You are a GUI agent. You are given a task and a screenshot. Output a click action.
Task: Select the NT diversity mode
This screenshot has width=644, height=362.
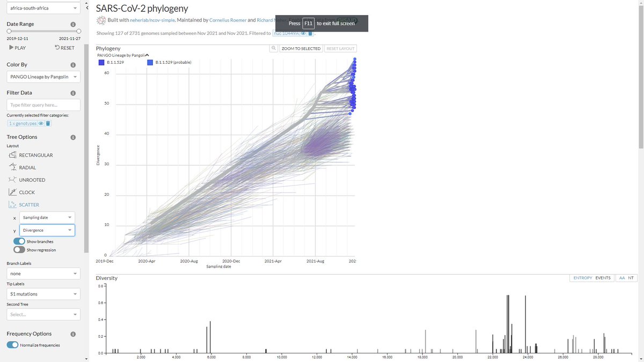click(631, 278)
